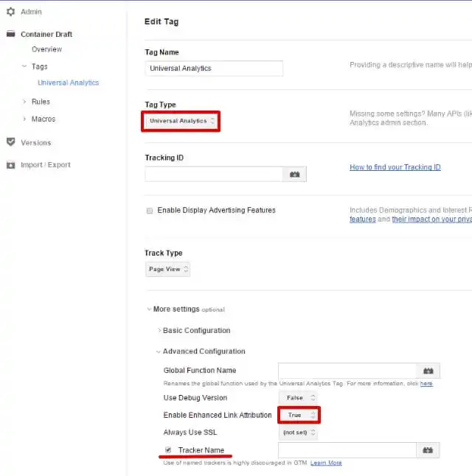Open the Tag Type dropdown
The width and height of the screenshot is (472, 476).
(x=181, y=121)
